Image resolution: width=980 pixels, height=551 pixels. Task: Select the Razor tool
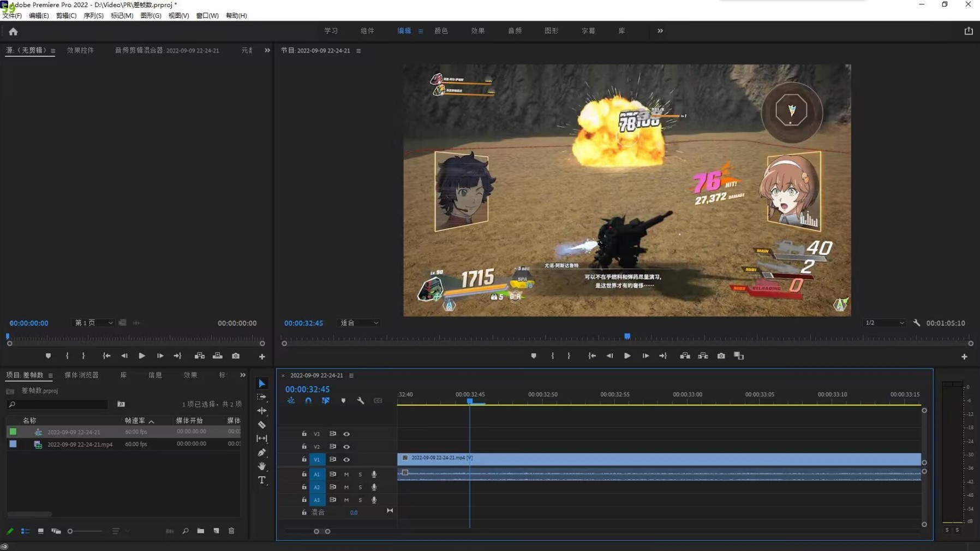262,424
